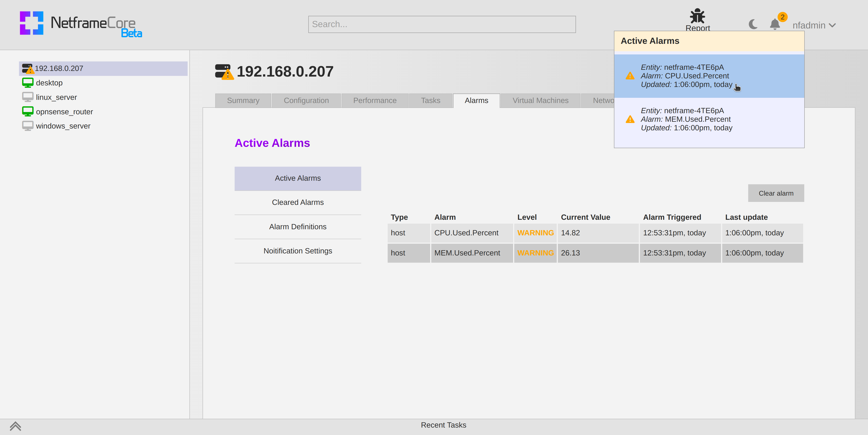Switch to the Configuration tab
The height and width of the screenshot is (435, 868).
tap(306, 100)
